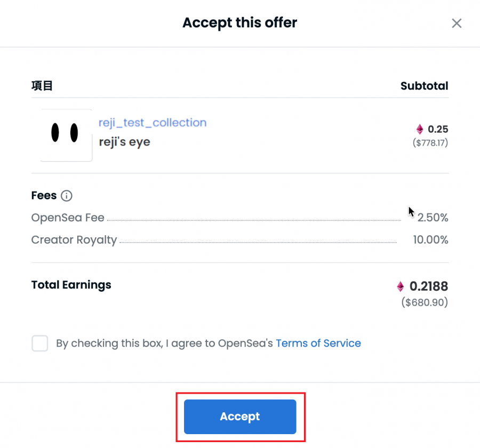Click the $778.17 subtotal USD value
This screenshot has width=480, height=448.
(x=430, y=143)
